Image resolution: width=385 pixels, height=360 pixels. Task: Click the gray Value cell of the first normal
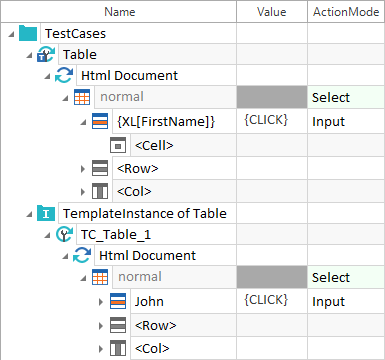272,97
